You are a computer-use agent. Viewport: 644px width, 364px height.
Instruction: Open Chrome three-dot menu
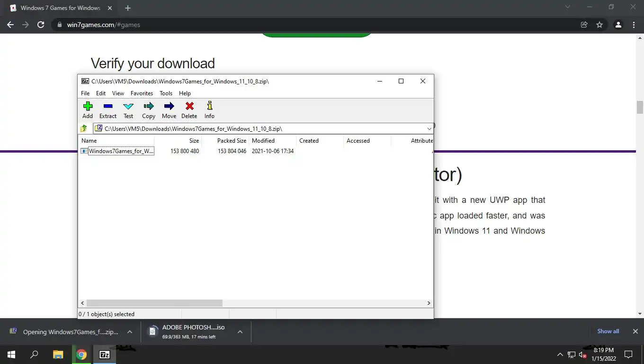634,25
